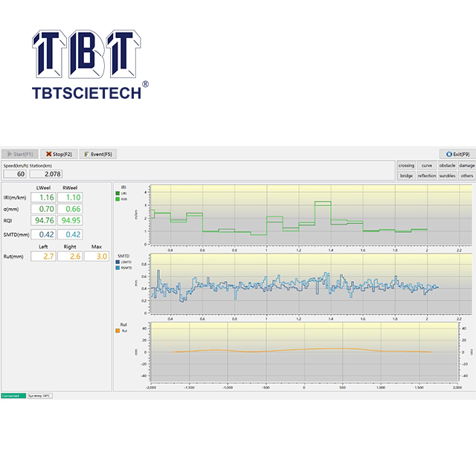Image resolution: width=476 pixels, height=476 pixels.
Task: Tag an obstacle event
Action: [x=447, y=166]
